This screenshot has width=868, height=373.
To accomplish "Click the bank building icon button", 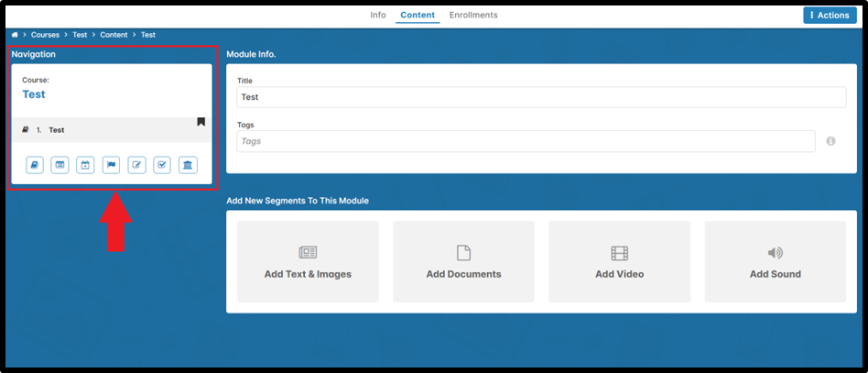I will [x=188, y=165].
